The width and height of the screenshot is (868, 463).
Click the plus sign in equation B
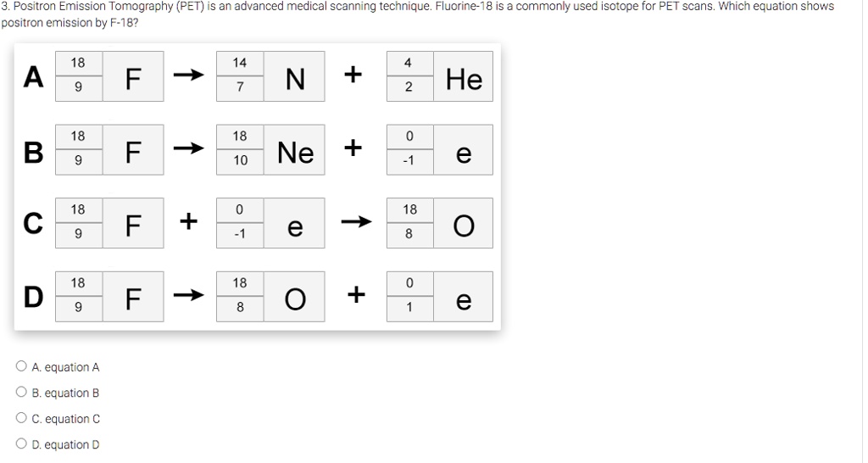click(353, 148)
